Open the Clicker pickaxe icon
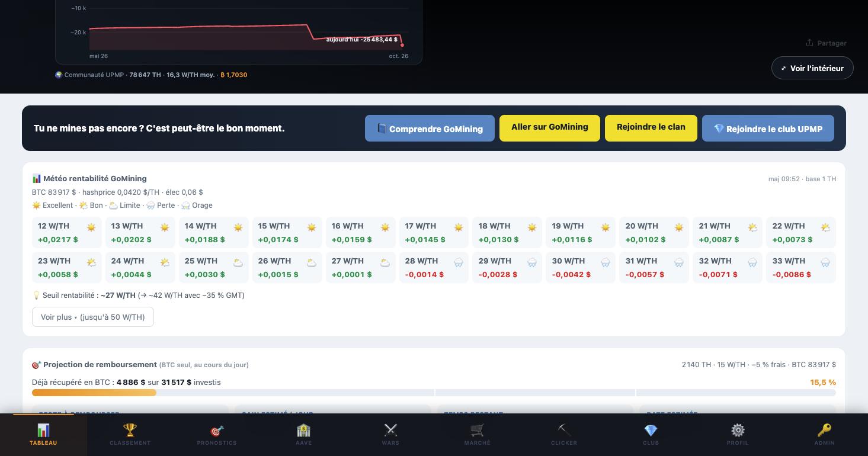Screen dimensions: 868x456 click(564, 430)
